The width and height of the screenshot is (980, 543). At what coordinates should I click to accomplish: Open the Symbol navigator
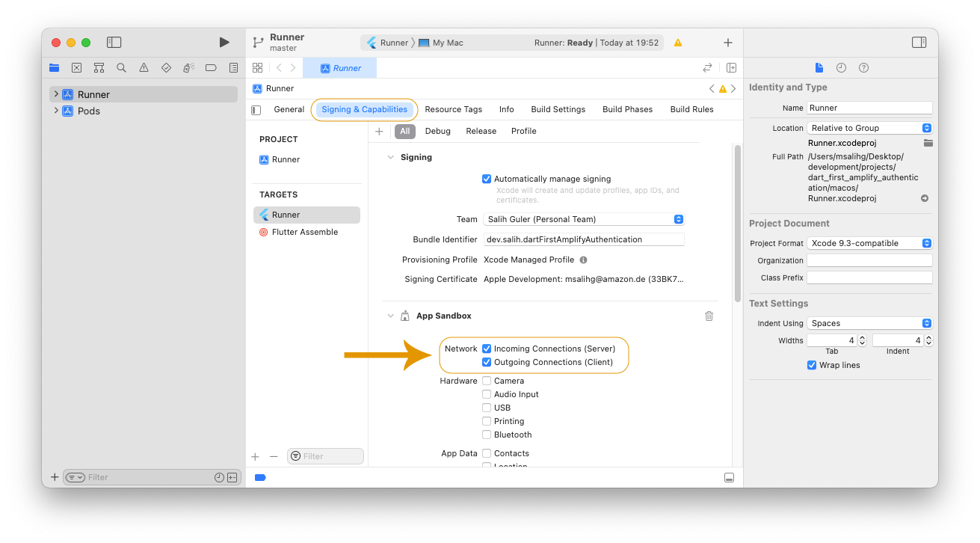click(99, 67)
